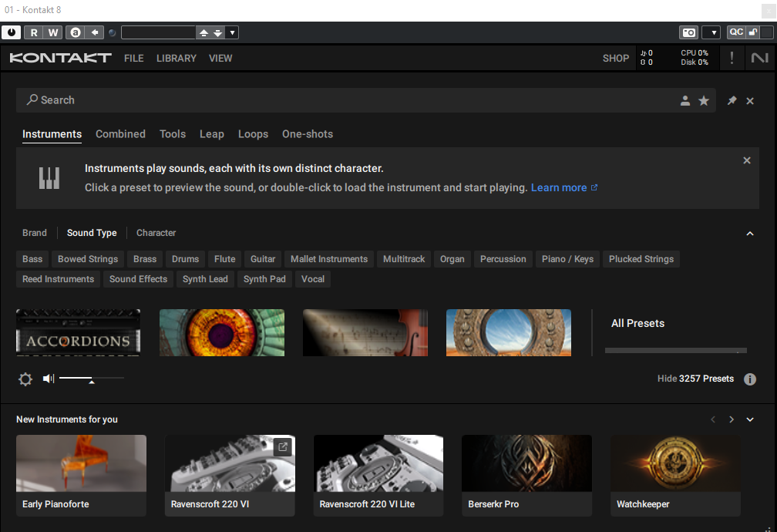Open the preset management dropdown arrow
777x532 pixels.
pyautogui.click(x=233, y=32)
